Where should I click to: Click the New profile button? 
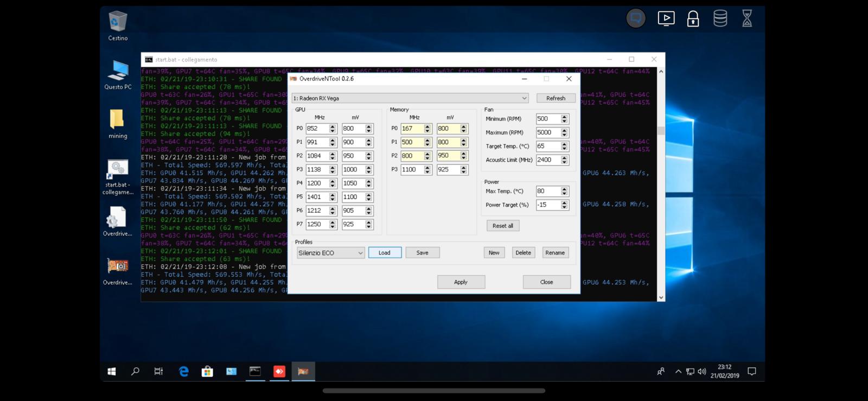[x=494, y=253]
